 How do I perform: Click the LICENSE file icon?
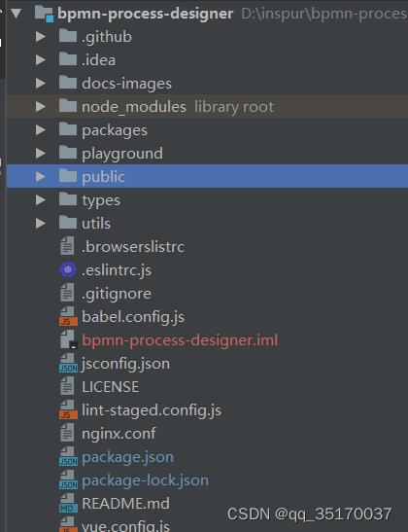pos(67,386)
